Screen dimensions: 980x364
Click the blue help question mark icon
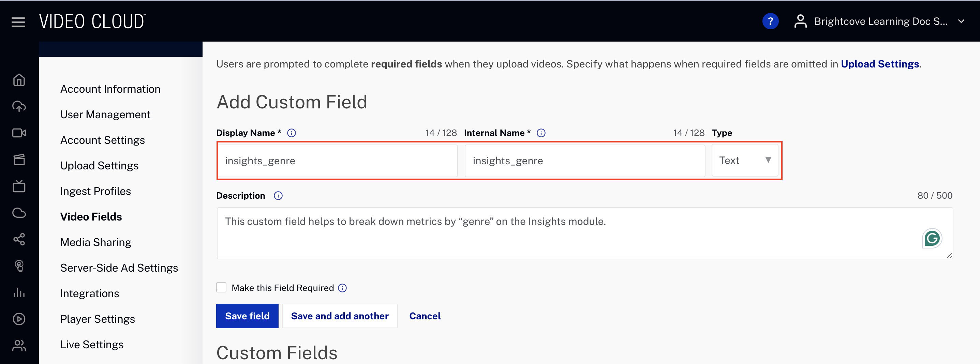pos(770,21)
